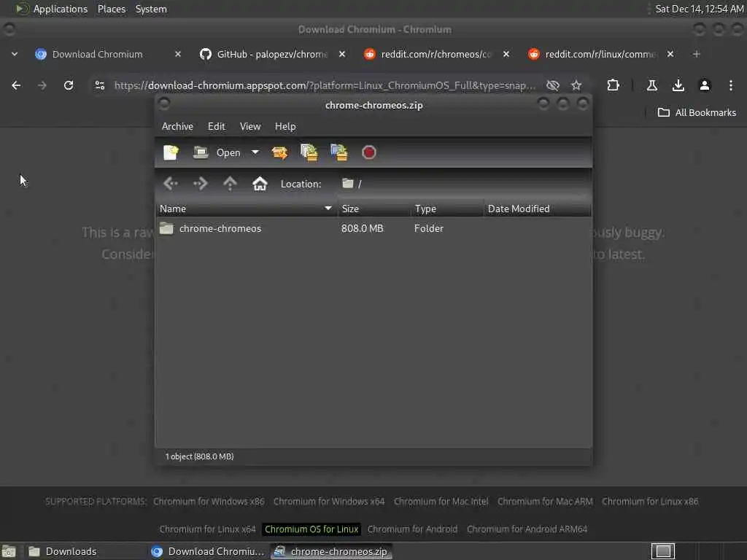Click the show desktop icon in taskbar
Viewport: 747px width, 560px height.
[x=9, y=551]
